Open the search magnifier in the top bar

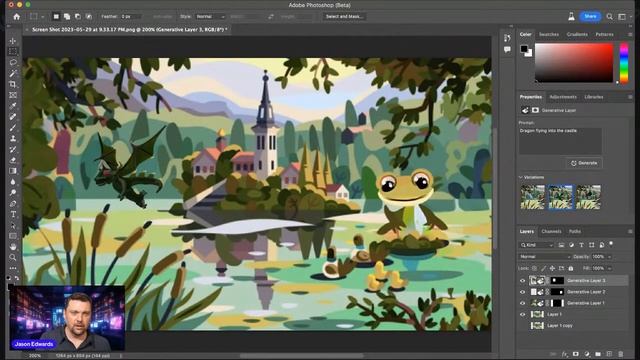click(x=609, y=17)
